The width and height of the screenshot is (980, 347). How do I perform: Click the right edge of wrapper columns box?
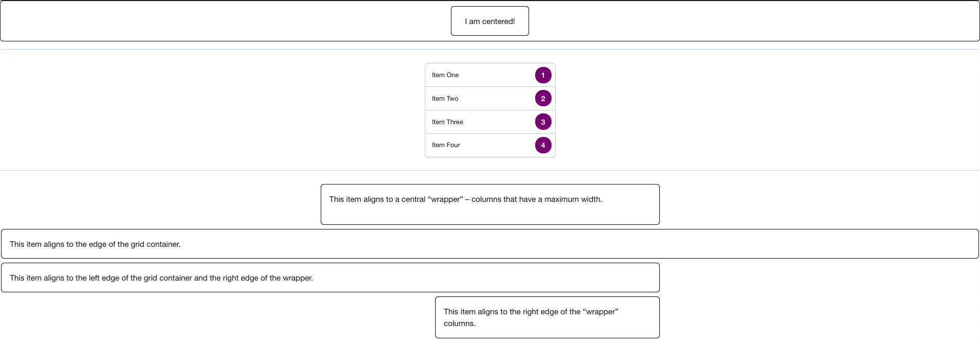(547, 317)
